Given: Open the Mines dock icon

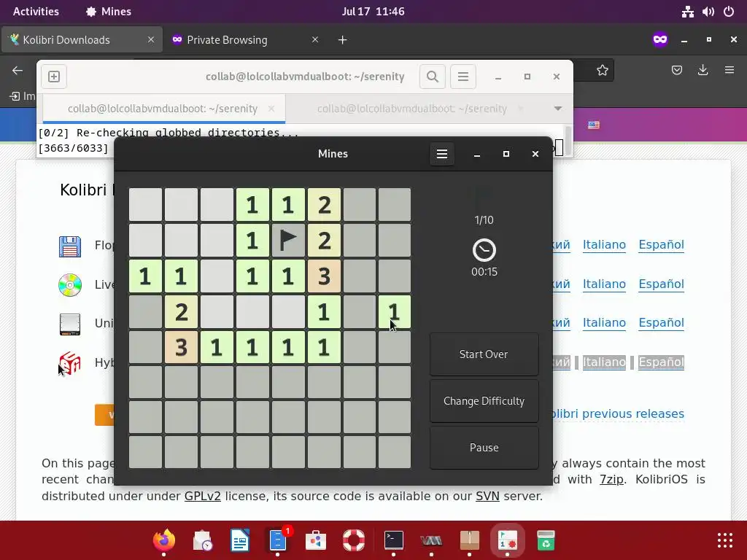Looking at the screenshot, I should pos(508,540).
